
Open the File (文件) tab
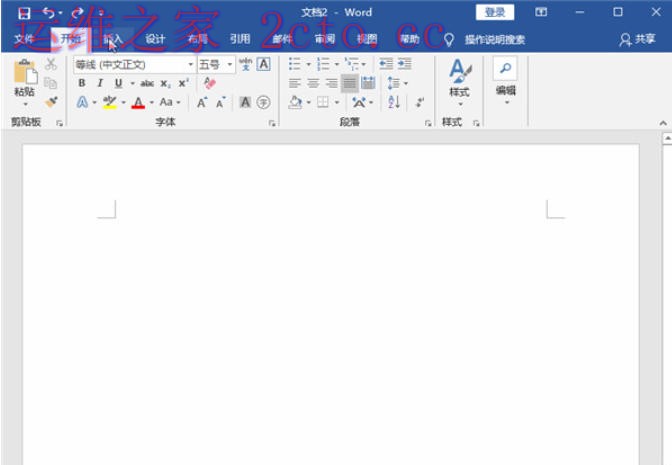(x=24, y=39)
